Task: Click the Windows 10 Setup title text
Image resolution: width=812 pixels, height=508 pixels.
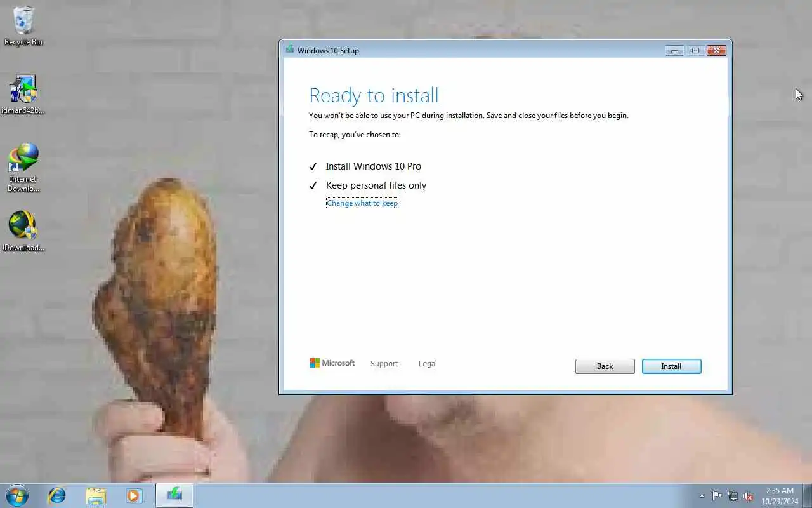Action: [328, 51]
